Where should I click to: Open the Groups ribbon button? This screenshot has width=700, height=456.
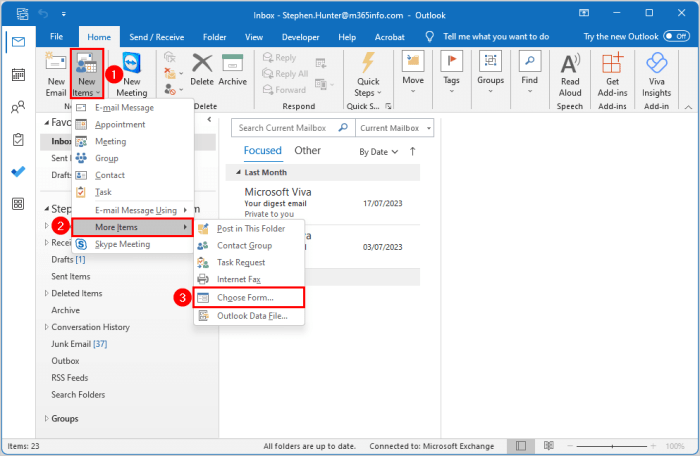click(490, 72)
